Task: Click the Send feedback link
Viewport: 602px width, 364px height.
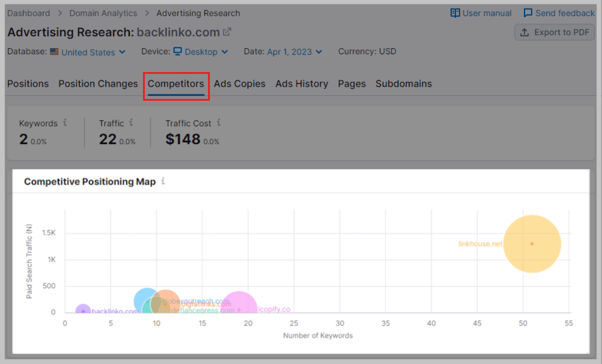Action: (565, 13)
